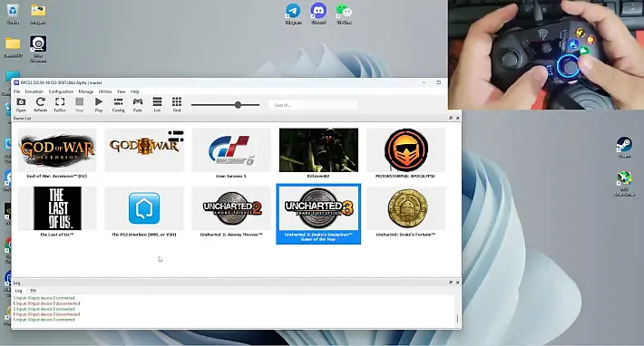644x346 pixels.
Task: Switch to the TTY tab
Action: (x=33, y=291)
